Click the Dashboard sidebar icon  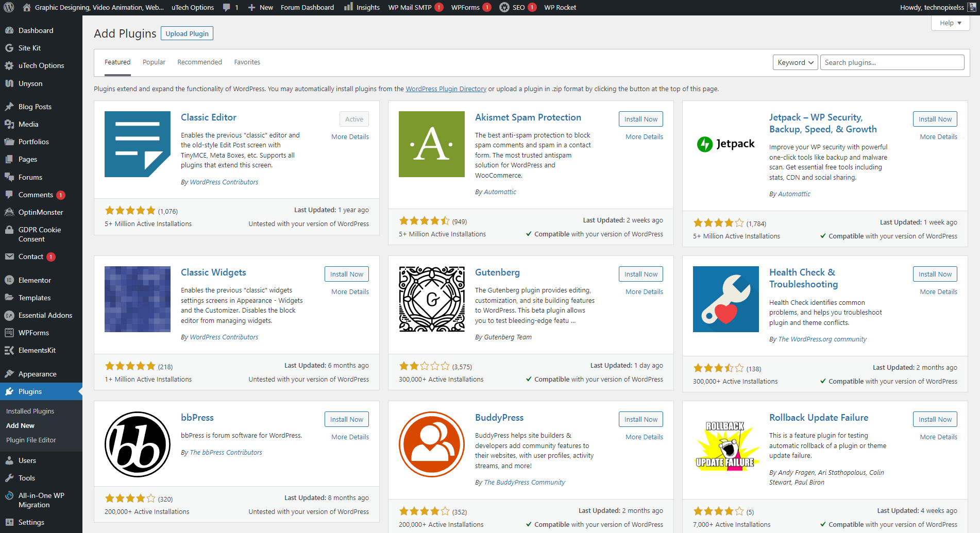pyautogui.click(x=9, y=30)
